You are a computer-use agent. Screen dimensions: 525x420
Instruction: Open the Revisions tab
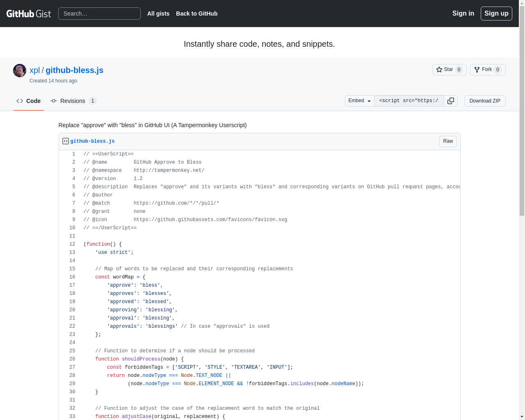(x=73, y=101)
